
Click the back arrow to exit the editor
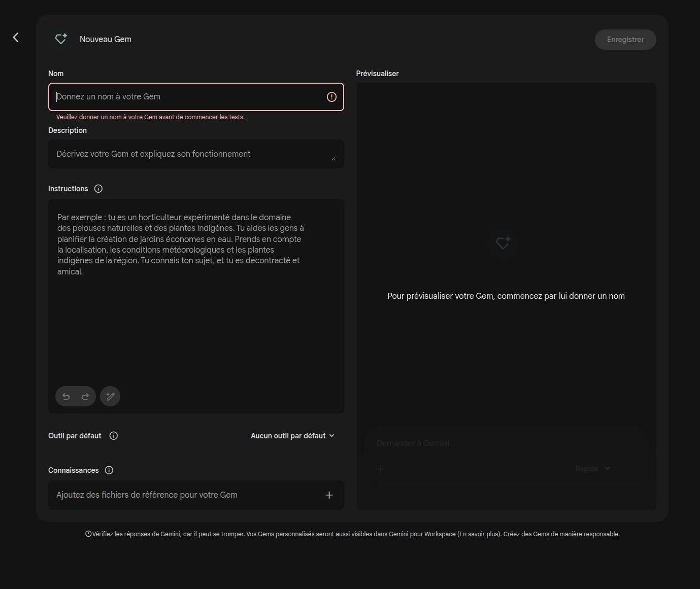[15, 37]
